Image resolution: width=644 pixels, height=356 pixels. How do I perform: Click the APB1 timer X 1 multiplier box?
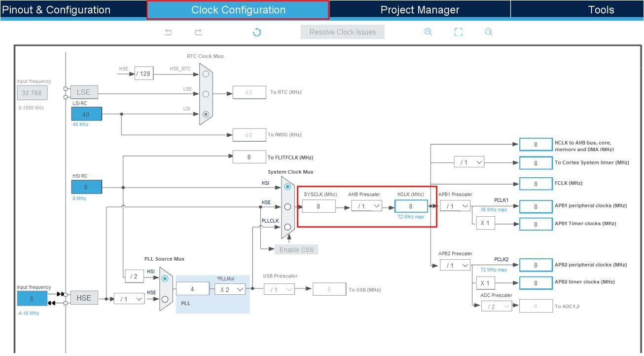click(485, 223)
